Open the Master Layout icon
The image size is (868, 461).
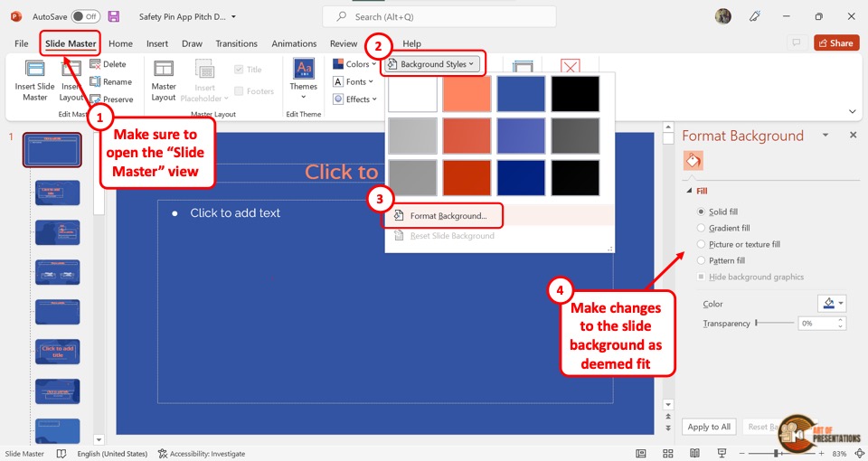coord(164,70)
